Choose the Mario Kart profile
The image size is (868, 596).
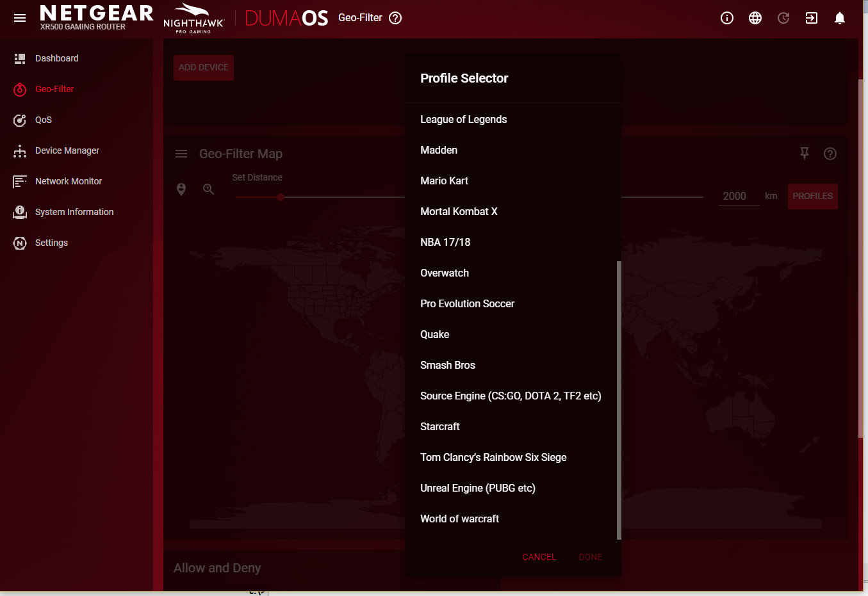point(511,181)
